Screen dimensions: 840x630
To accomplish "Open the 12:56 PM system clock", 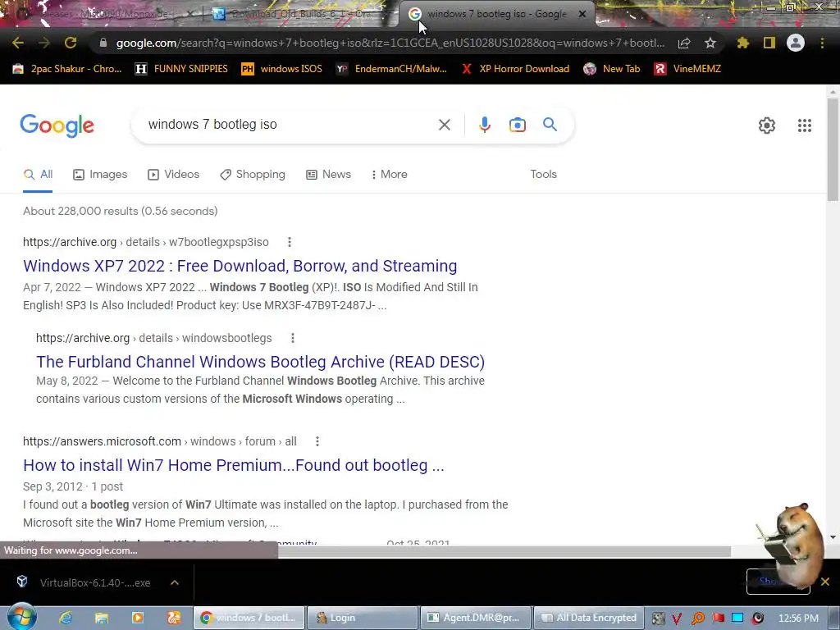I will pos(798,619).
